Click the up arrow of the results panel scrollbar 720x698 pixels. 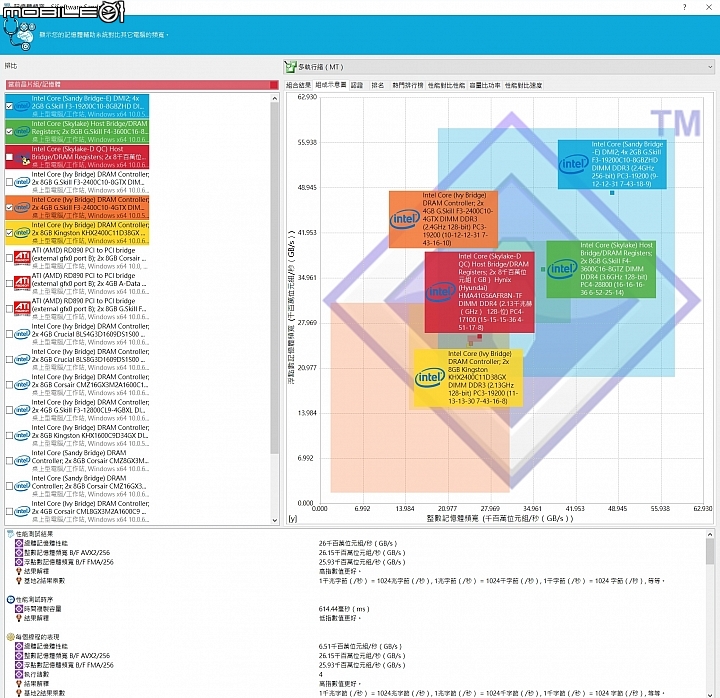(710, 534)
